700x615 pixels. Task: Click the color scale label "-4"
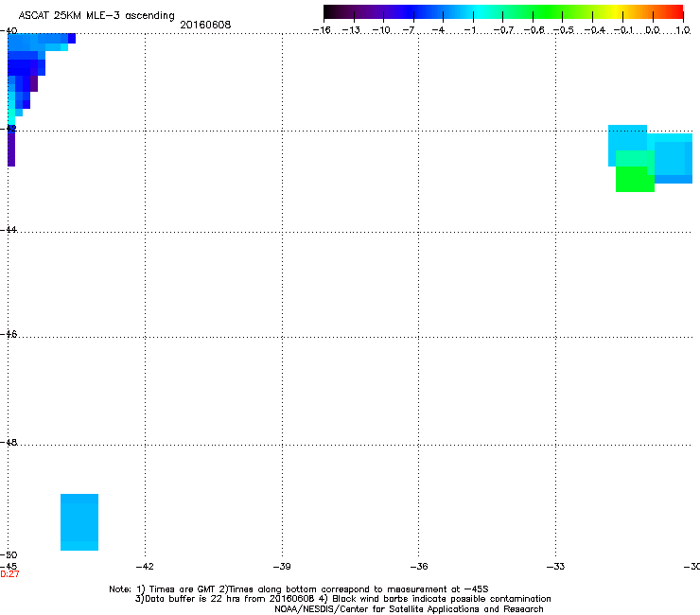[438, 30]
